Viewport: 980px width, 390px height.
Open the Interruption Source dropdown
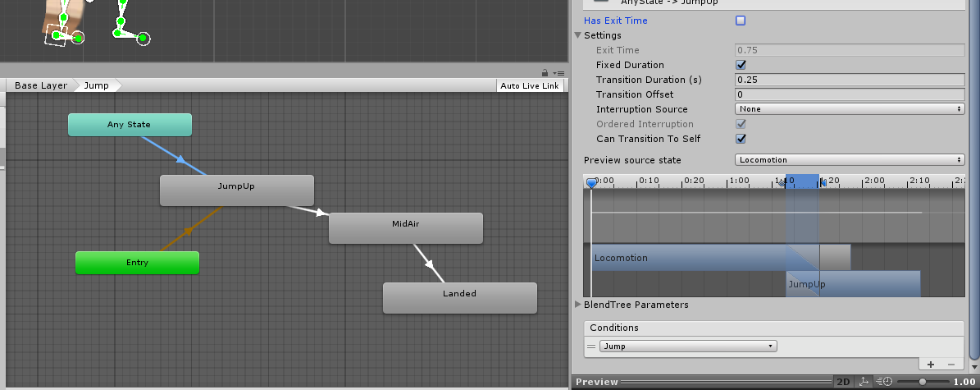pyautogui.click(x=849, y=109)
